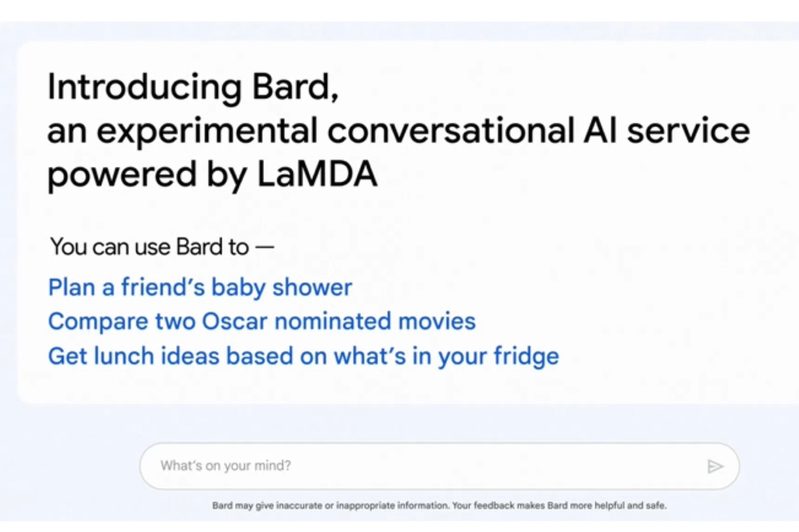Click the send arrow icon
799x532 pixels.
(715, 466)
